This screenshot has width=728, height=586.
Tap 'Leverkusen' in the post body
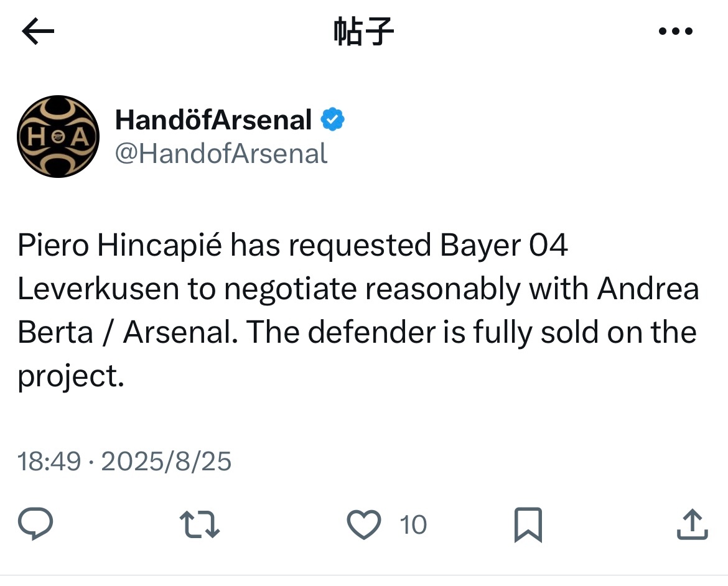pos(98,289)
